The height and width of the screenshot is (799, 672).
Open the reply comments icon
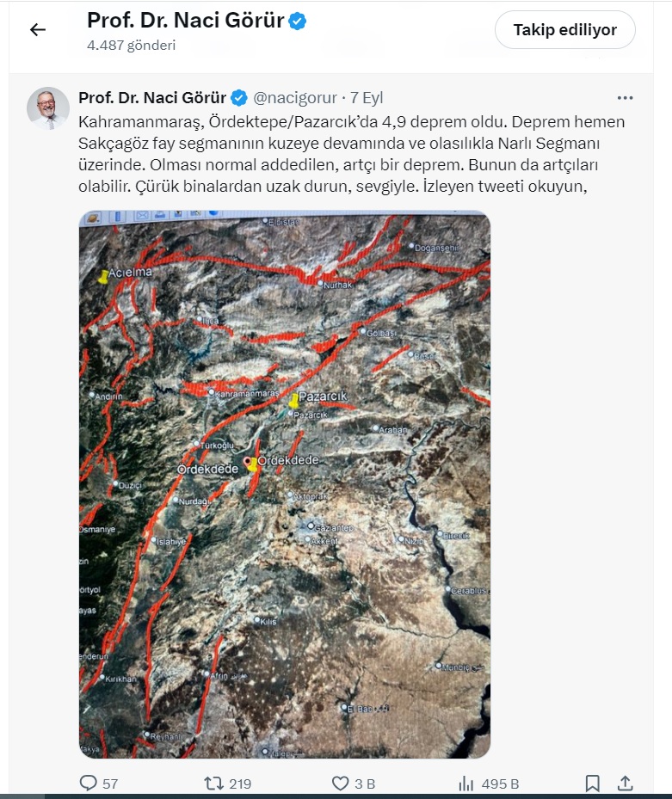point(89,784)
